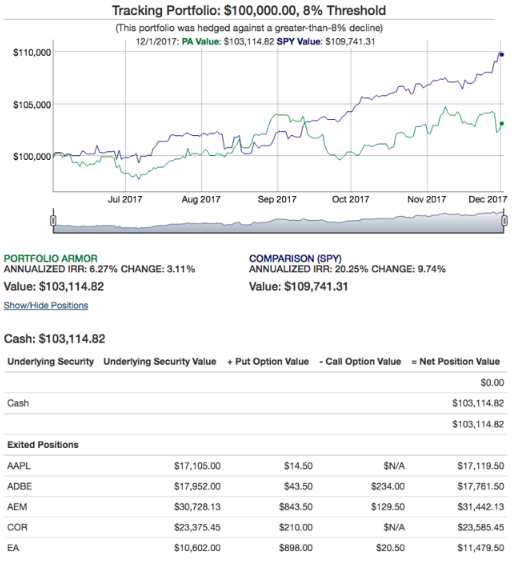Click the COMPARISON (SPY) heading
The width and height of the screenshot is (512, 562).
point(295,258)
